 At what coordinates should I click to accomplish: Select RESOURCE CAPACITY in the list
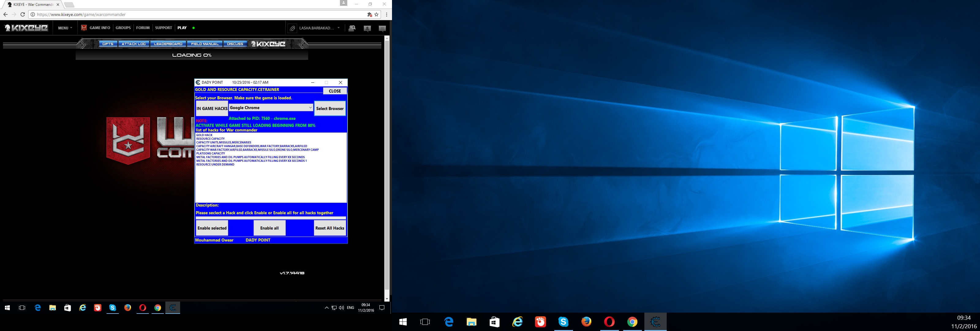pyautogui.click(x=210, y=139)
